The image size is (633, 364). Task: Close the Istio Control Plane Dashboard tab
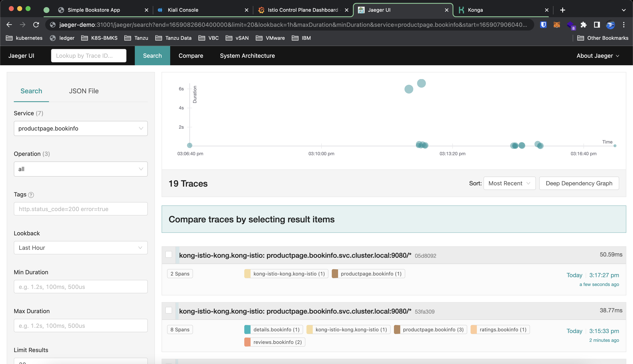click(x=347, y=10)
